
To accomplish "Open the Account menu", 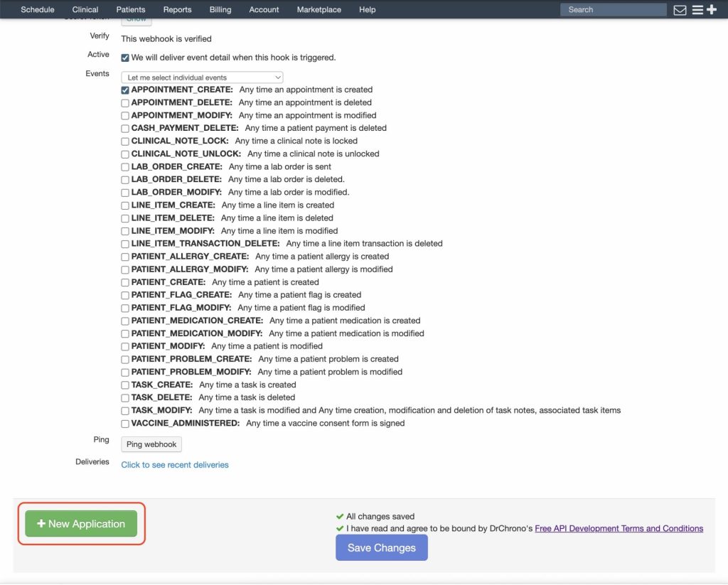I will click(264, 10).
